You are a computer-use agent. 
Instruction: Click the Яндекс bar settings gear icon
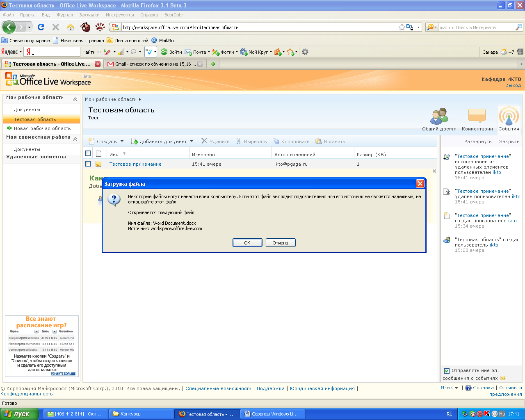tap(305, 52)
